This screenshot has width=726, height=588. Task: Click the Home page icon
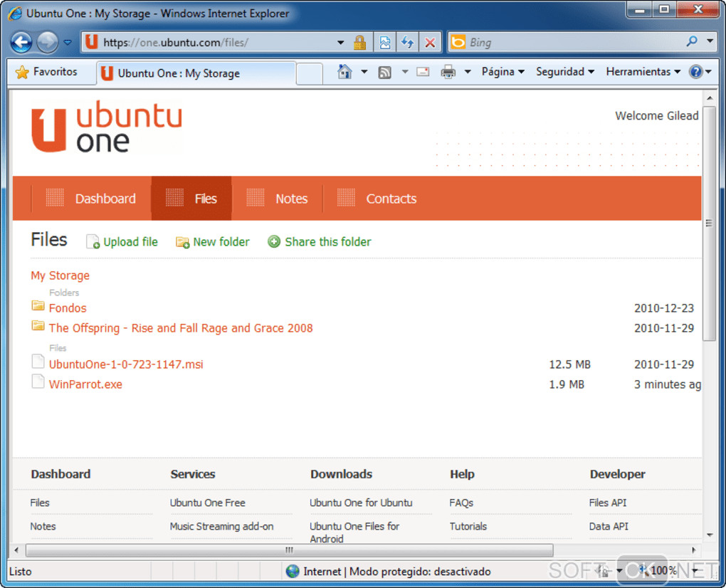[344, 72]
